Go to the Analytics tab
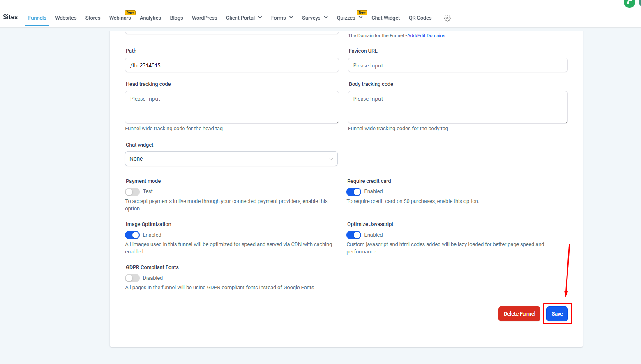Image resolution: width=641 pixels, height=364 pixels. click(150, 18)
